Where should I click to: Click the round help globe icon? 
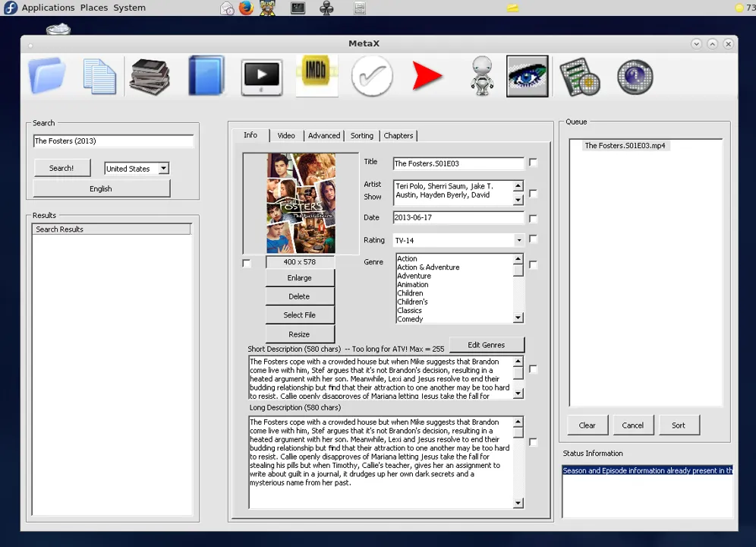[635, 77]
